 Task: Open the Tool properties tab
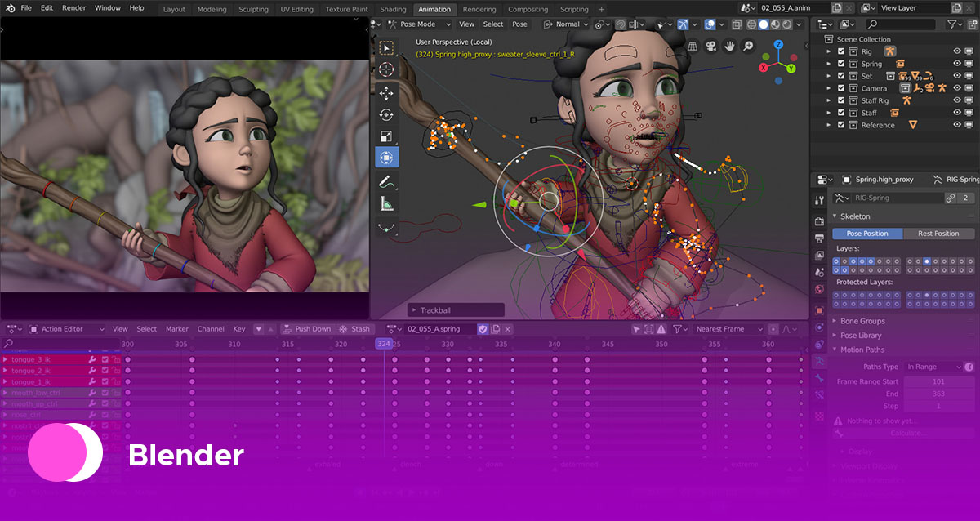pos(819,200)
